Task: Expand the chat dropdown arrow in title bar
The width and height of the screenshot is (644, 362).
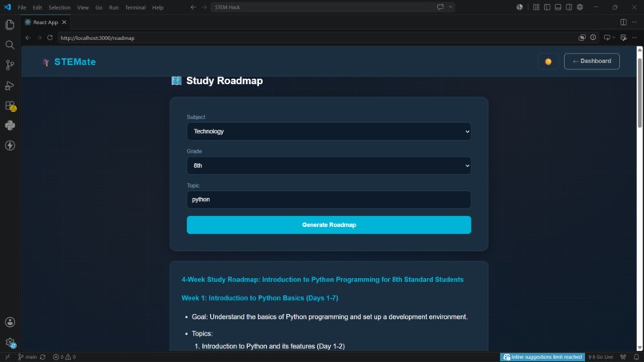Action: tap(451, 7)
